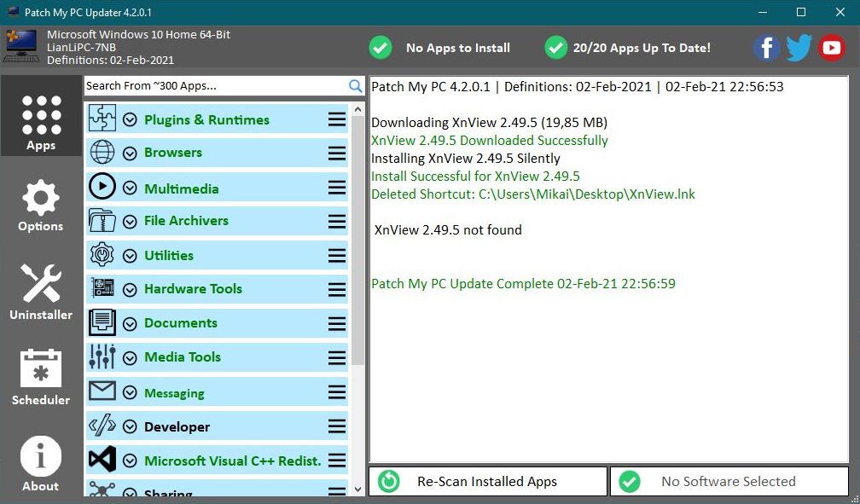Viewport: 860px width, 504px height.
Task: Open the Scheduler section
Action: coord(41,377)
